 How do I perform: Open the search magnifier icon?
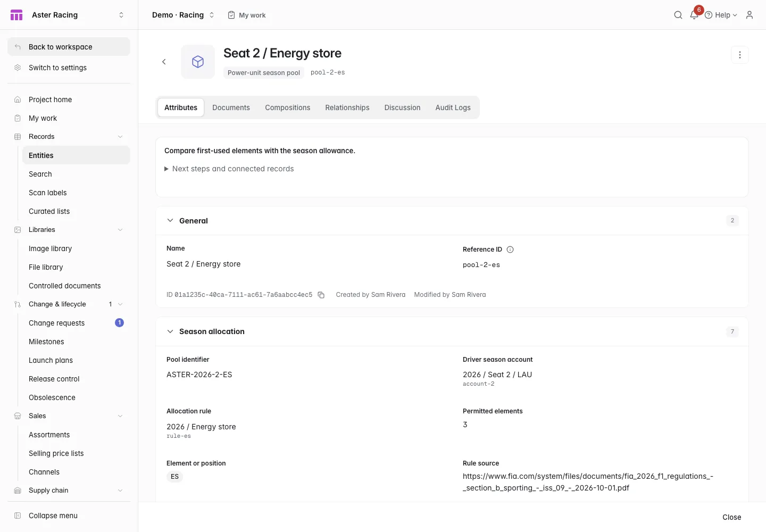[x=678, y=15]
